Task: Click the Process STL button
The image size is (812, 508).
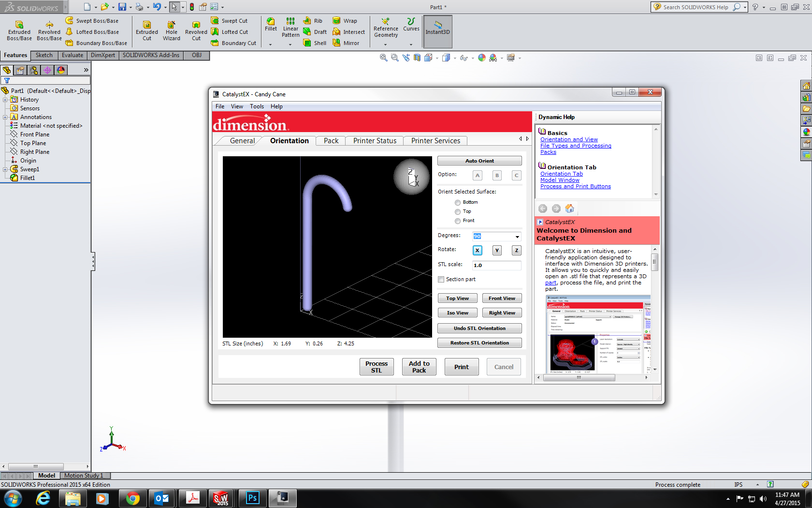Action: tap(377, 367)
